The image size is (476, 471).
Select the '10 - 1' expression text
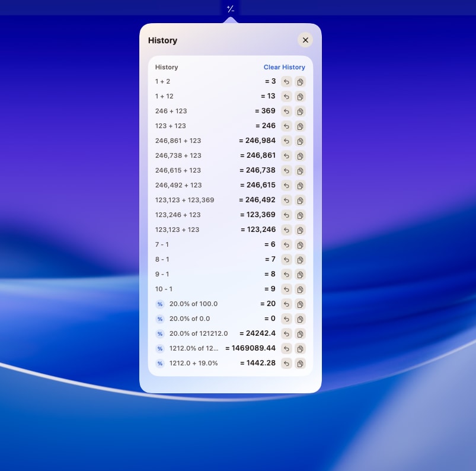(x=164, y=289)
